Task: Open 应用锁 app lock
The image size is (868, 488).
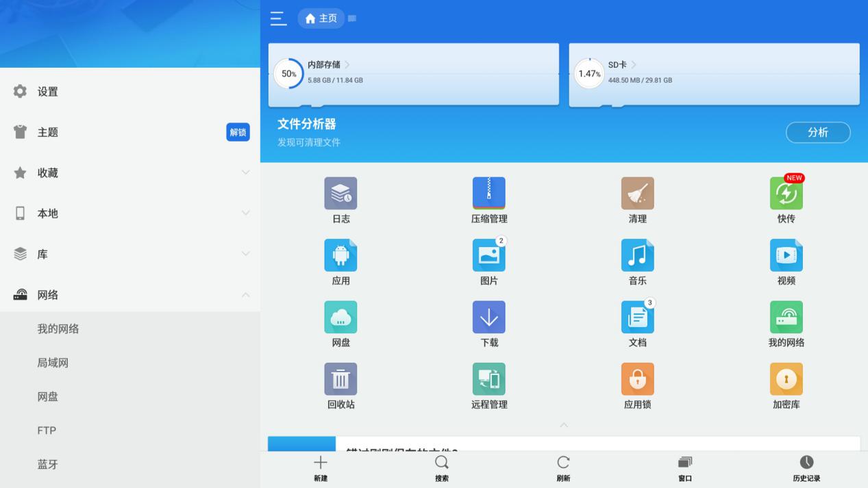Action: pos(638,379)
